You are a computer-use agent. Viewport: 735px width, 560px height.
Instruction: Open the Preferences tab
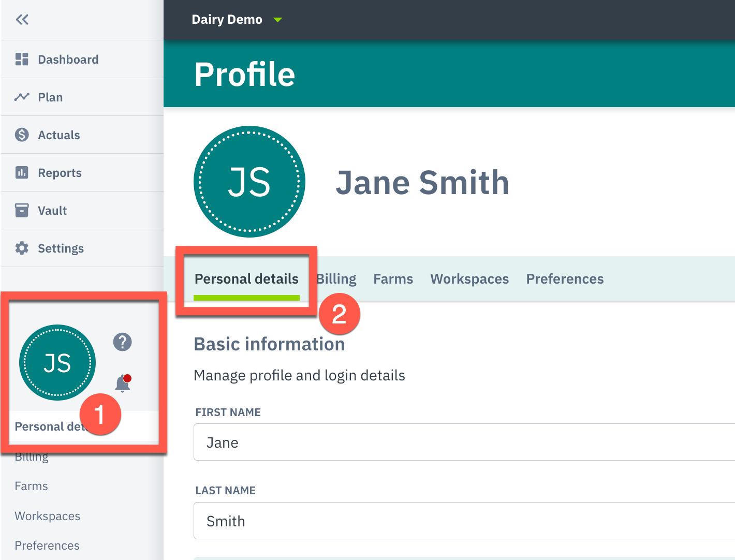565,278
